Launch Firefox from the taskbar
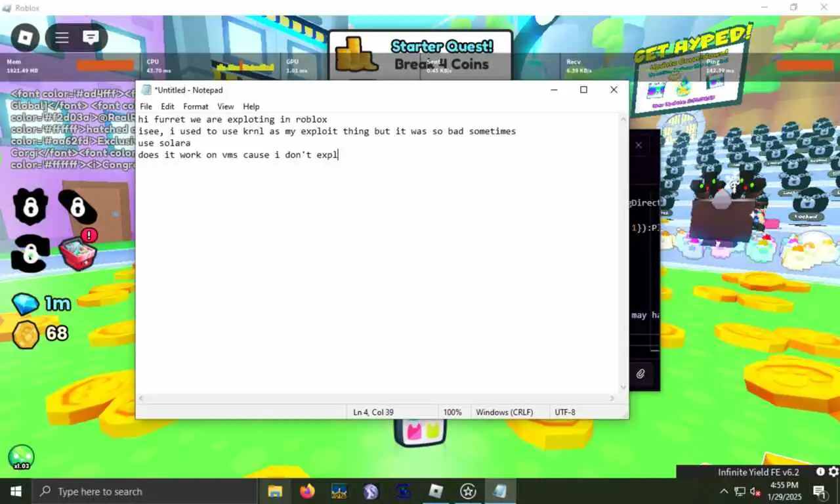Image resolution: width=840 pixels, height=504 pixels. click(307, 491)
